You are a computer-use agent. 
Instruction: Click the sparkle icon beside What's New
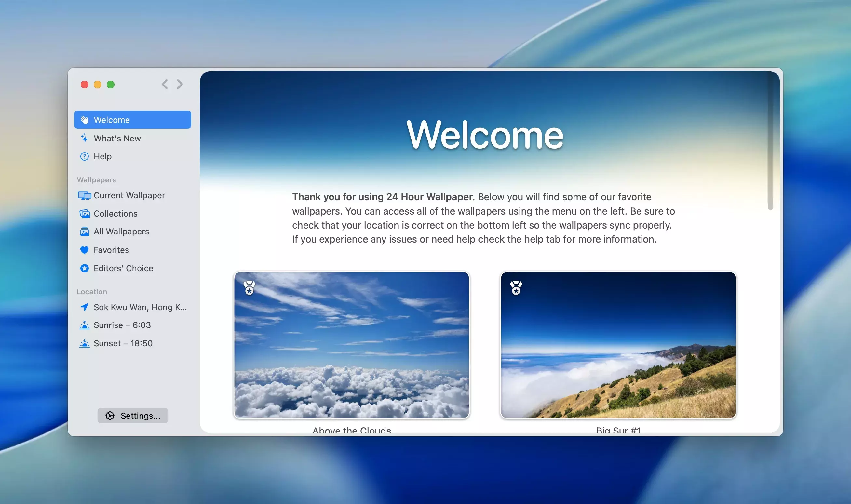(84, 138)
